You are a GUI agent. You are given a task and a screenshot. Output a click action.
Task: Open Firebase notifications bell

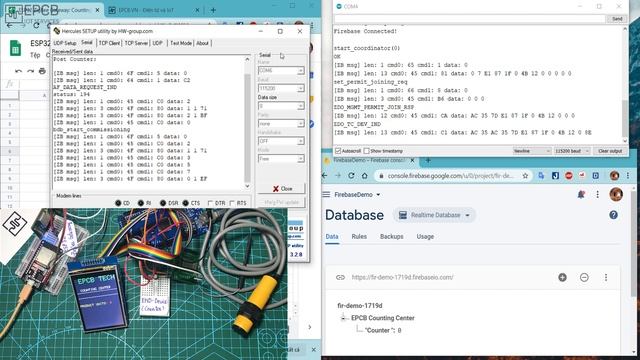tap(581, 195)
